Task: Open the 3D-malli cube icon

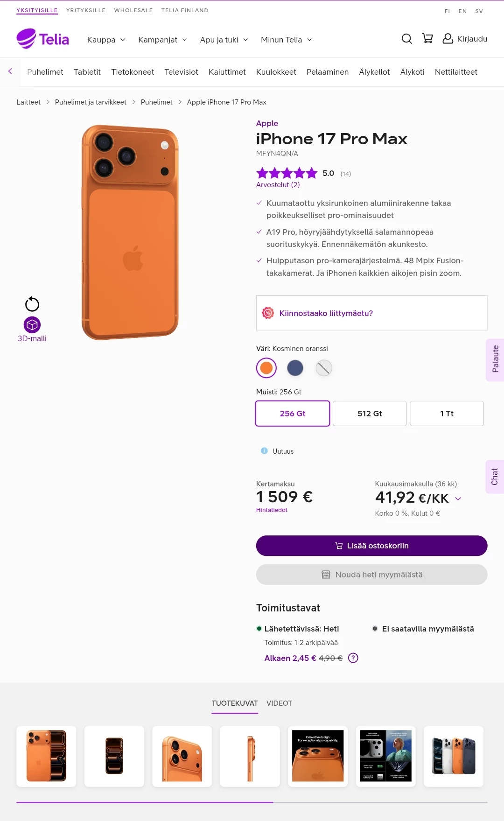Action: pyautogui.click(x=32, y=325)
